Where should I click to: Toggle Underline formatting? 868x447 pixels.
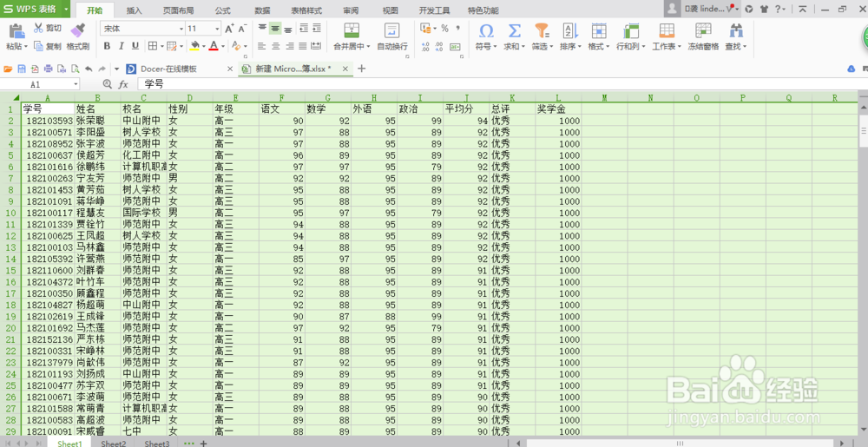coord(135,46)
